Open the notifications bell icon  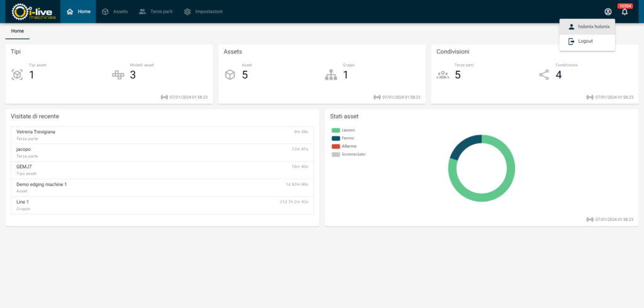point(625,12)
